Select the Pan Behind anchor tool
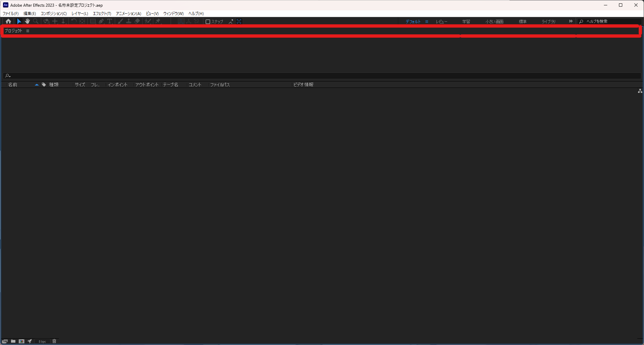Viewport: 644px width, 345px height. coord(82,21)
